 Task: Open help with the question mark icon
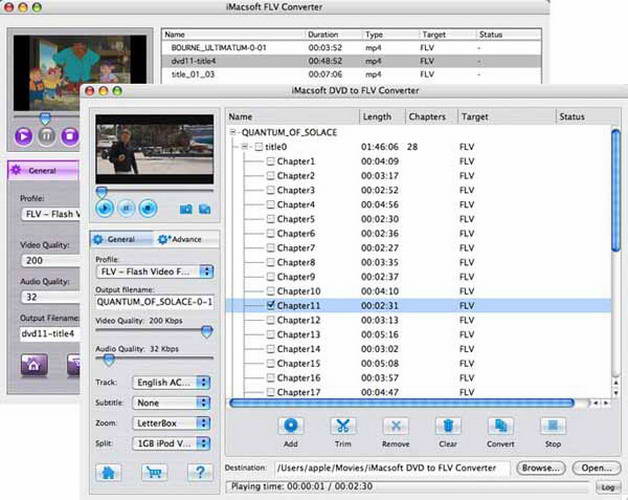(x=200, y=471)
